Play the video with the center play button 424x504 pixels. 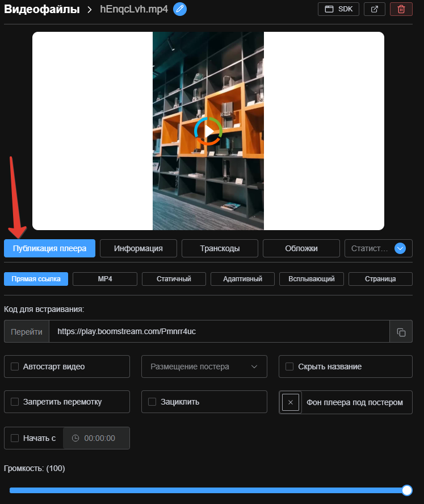[x=208, y=131]
